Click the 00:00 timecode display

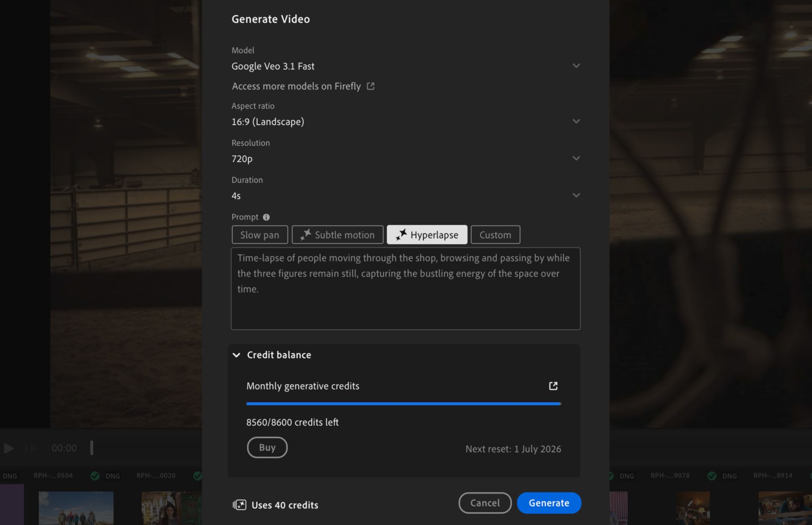(64, 448)
